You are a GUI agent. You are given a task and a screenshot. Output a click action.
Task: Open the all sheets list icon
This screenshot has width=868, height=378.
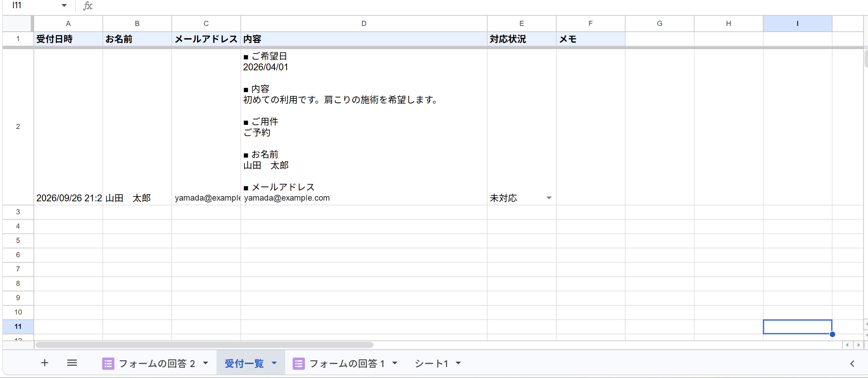(72, 363)
